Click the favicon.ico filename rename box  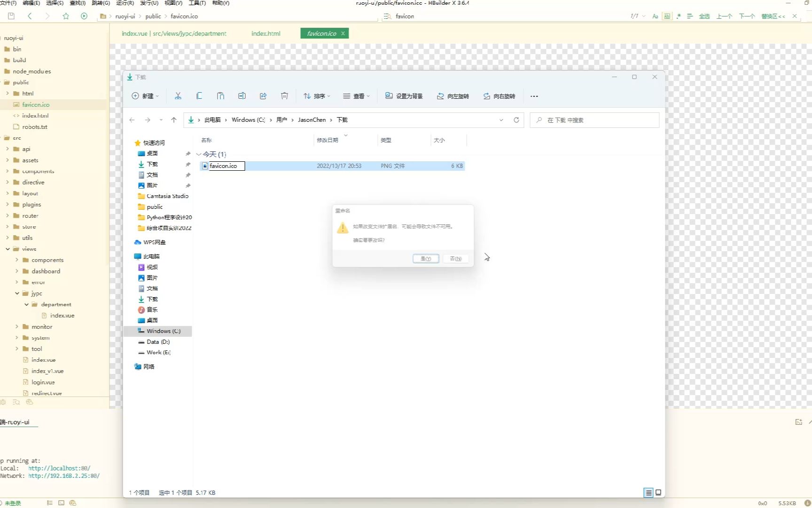tap(227, 166)
